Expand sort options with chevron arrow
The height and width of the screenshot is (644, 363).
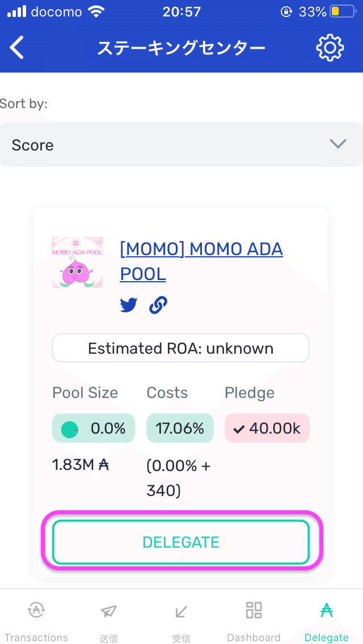(338, 144)
